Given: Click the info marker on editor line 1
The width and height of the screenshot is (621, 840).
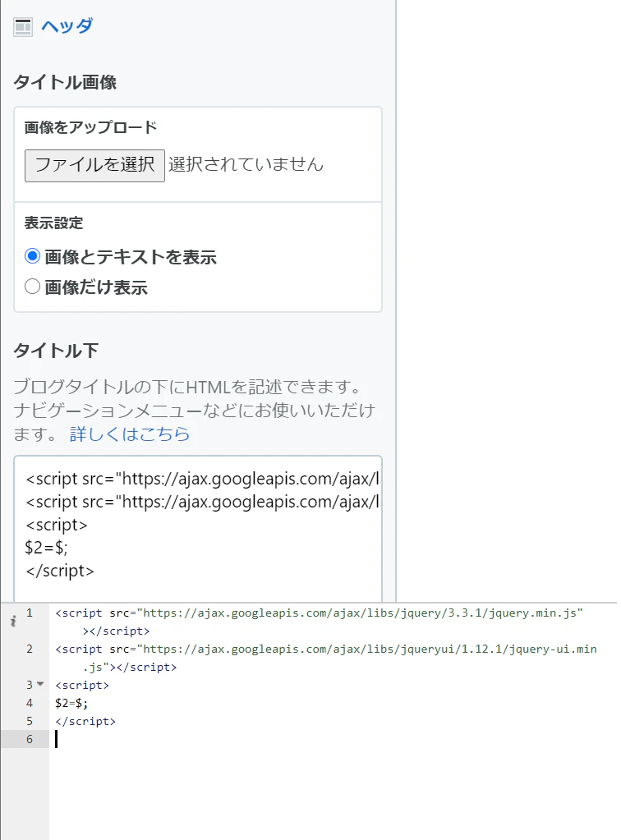Looking at the screenshot, I should click(13, 621).
